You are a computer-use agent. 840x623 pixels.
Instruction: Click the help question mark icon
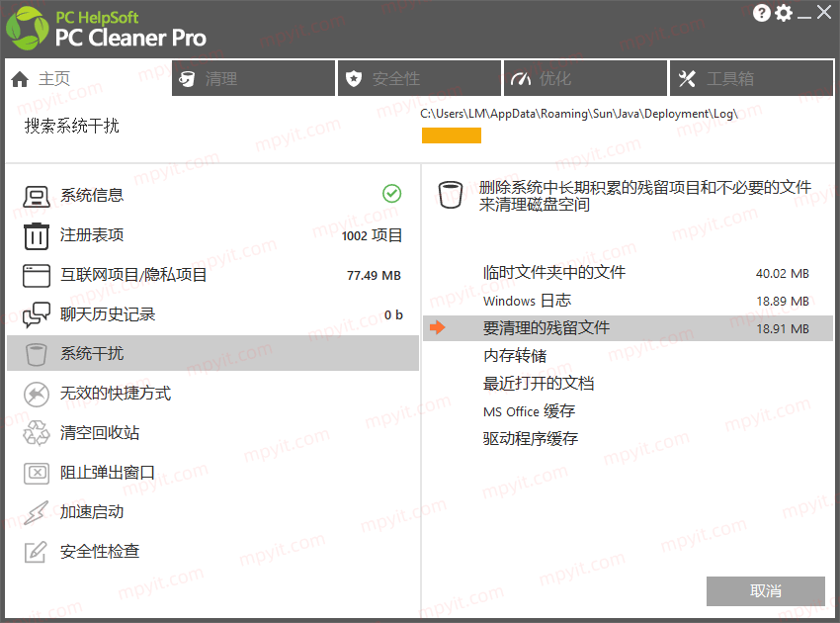click(x=761, y=12)
